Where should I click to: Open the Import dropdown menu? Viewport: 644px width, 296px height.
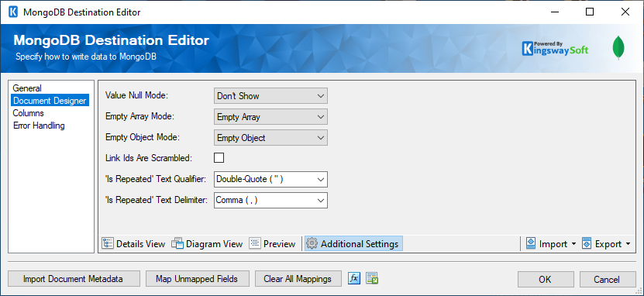[551, 244]
